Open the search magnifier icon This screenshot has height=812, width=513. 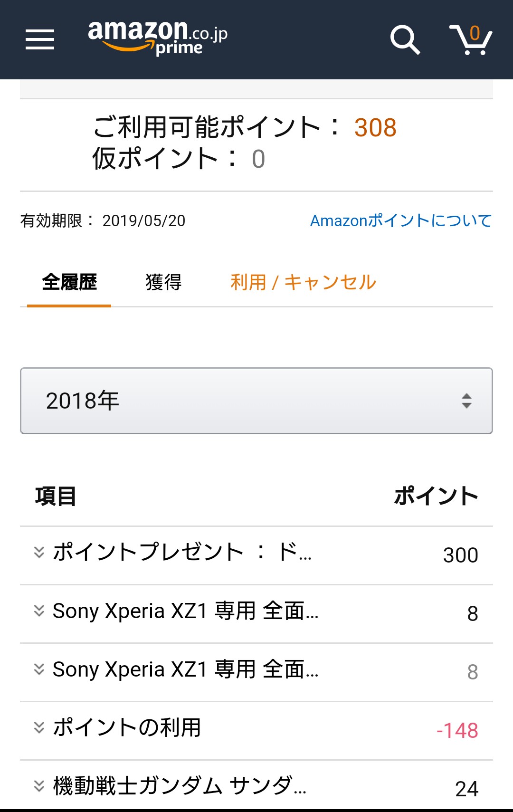point(405,39)
